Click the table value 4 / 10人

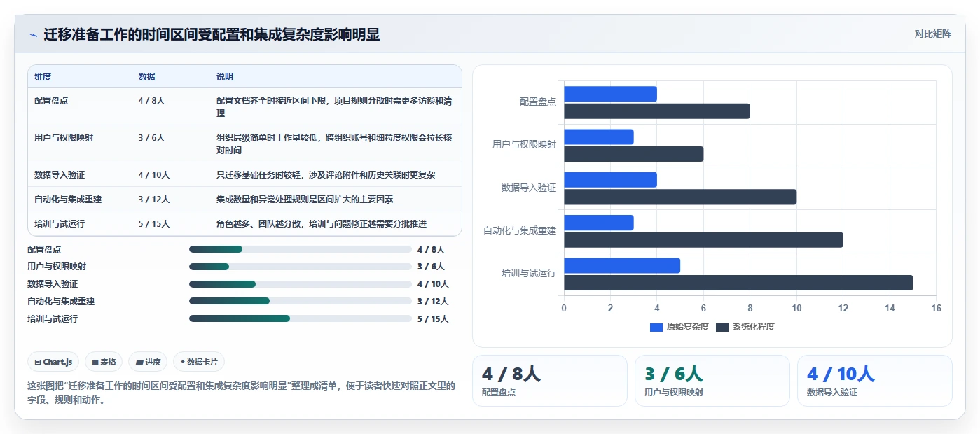[154, 175]
